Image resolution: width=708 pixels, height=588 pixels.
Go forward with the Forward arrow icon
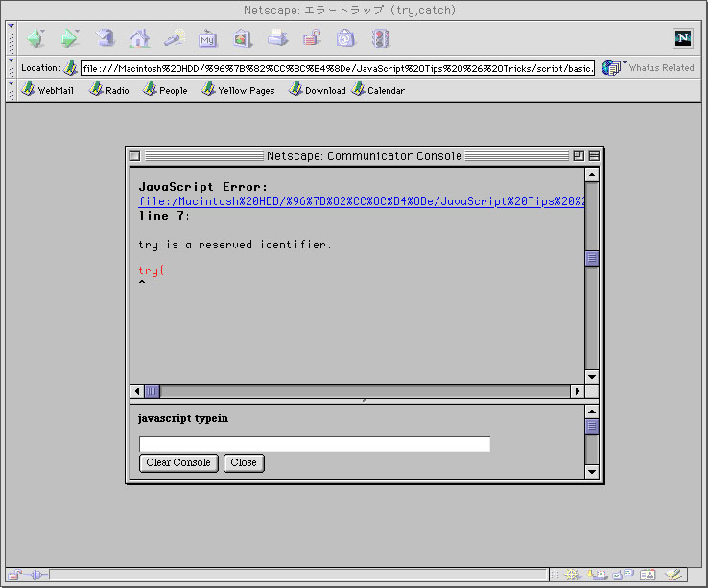69,38
